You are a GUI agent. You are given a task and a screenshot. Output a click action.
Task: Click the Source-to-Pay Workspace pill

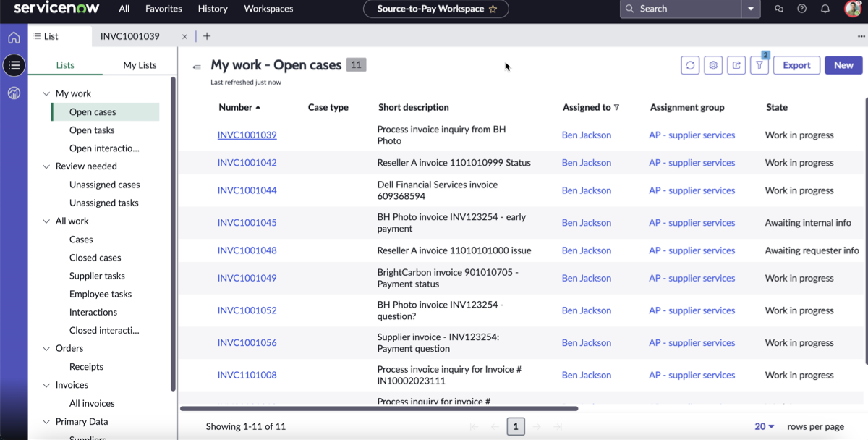(436, 9)
